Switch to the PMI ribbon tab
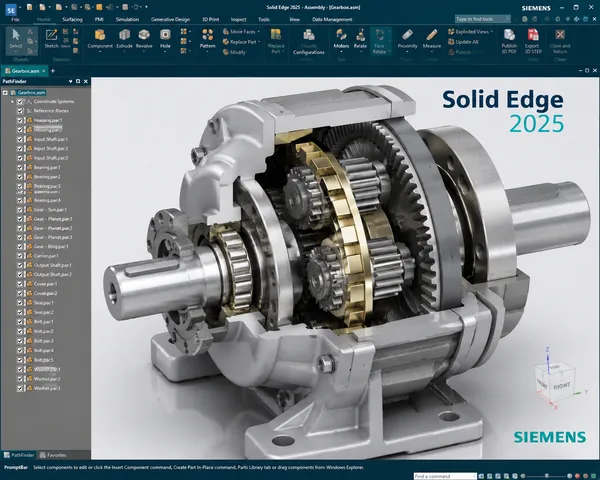This screenshot has width=600, height=480. 99,19
